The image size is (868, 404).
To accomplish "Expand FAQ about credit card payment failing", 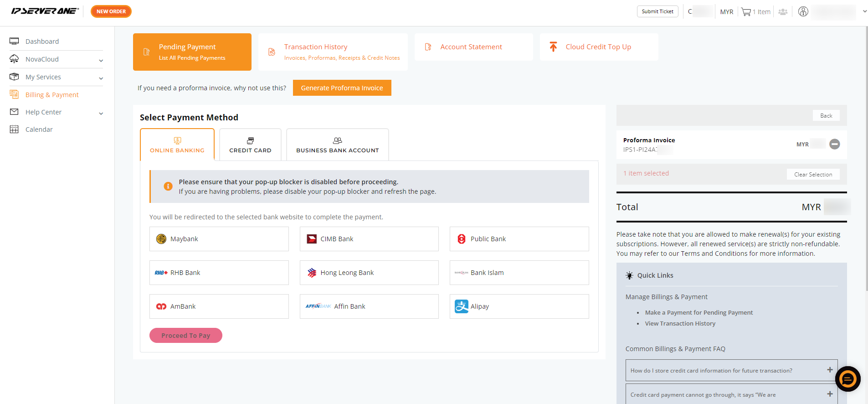I will pos(732,394).
